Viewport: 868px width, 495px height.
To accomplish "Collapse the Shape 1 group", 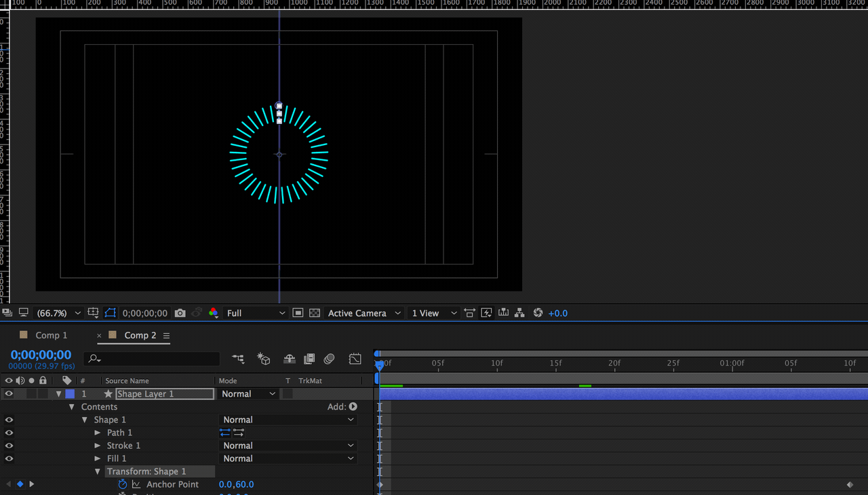I will pos(85,420).
